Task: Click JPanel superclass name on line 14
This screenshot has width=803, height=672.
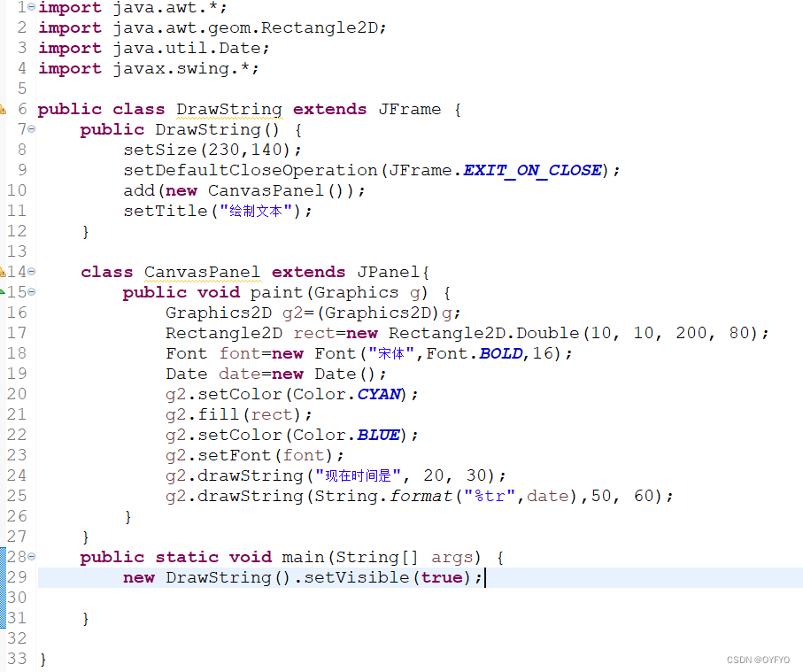Action: click(388, 272)
